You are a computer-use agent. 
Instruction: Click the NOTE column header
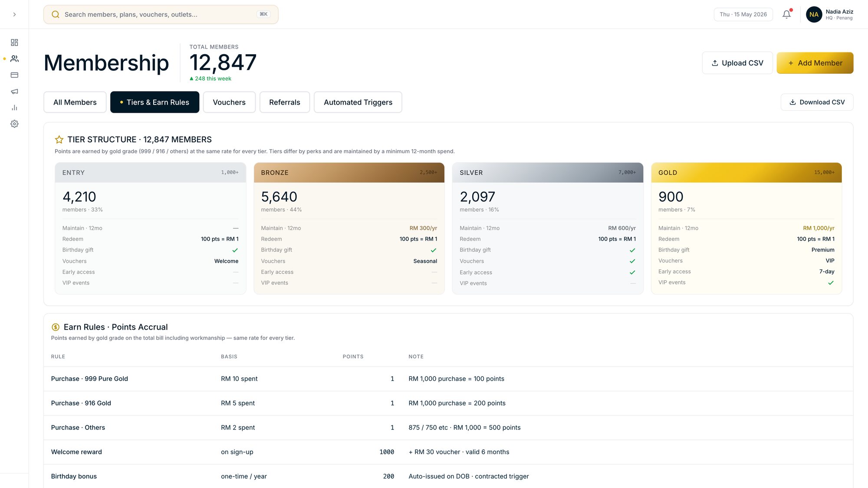[416, 357]
